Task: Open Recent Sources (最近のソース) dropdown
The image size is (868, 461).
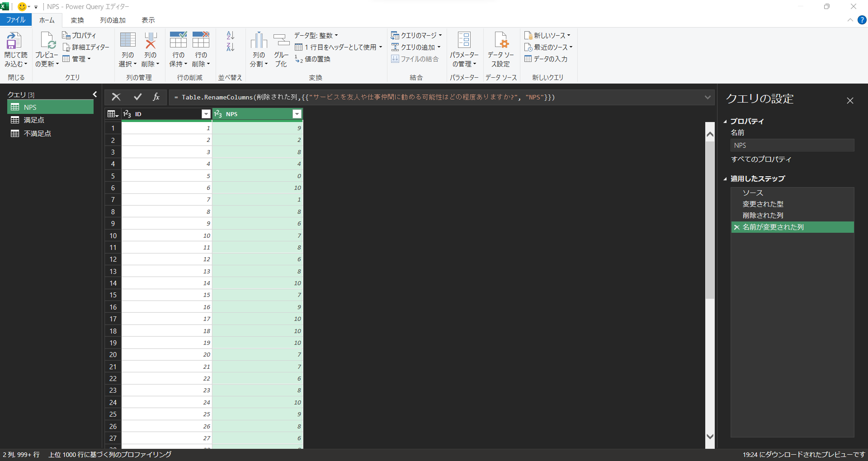Action: coord(548,47)
